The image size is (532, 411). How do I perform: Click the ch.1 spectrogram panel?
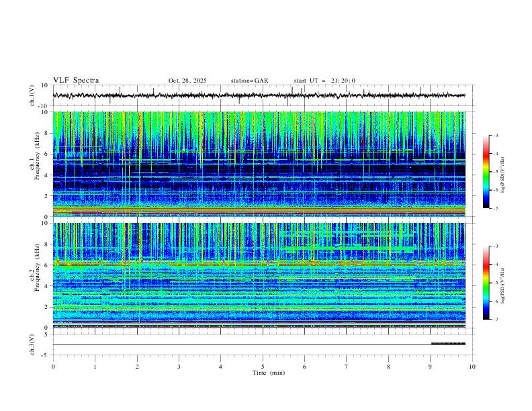click(259, 164)
